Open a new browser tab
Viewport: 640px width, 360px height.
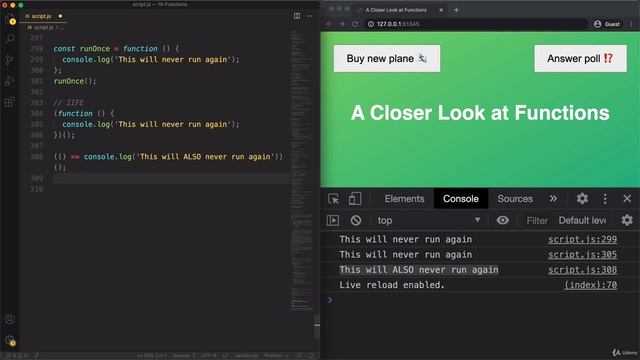pos(456,10)
